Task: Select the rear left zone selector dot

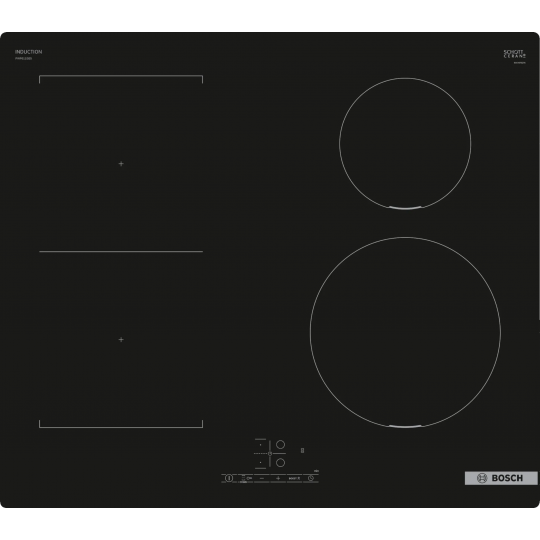Action: pyautogui.click(x=260, y=445)
